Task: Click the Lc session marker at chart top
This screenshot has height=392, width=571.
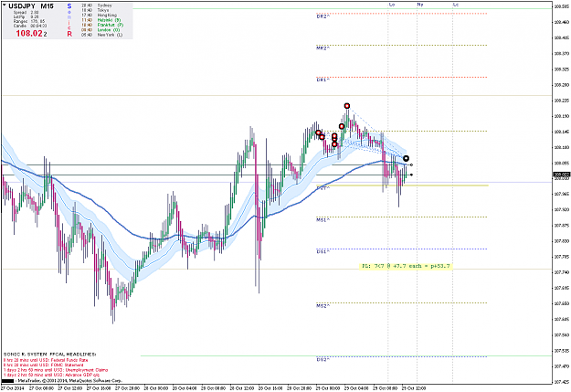Action: point(456,5)
